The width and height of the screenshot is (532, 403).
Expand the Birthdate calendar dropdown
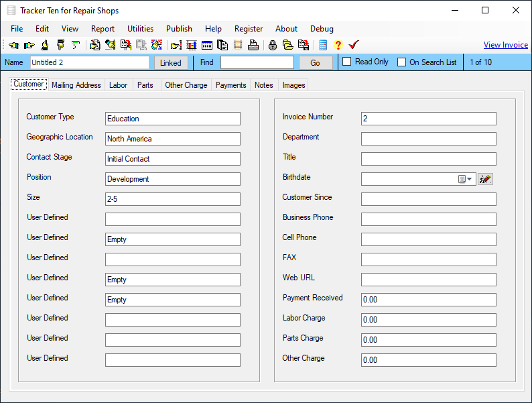click(466, 179)
